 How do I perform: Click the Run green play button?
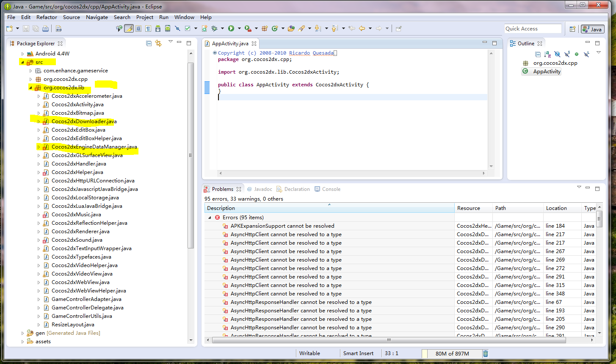[x=231, y=28]
